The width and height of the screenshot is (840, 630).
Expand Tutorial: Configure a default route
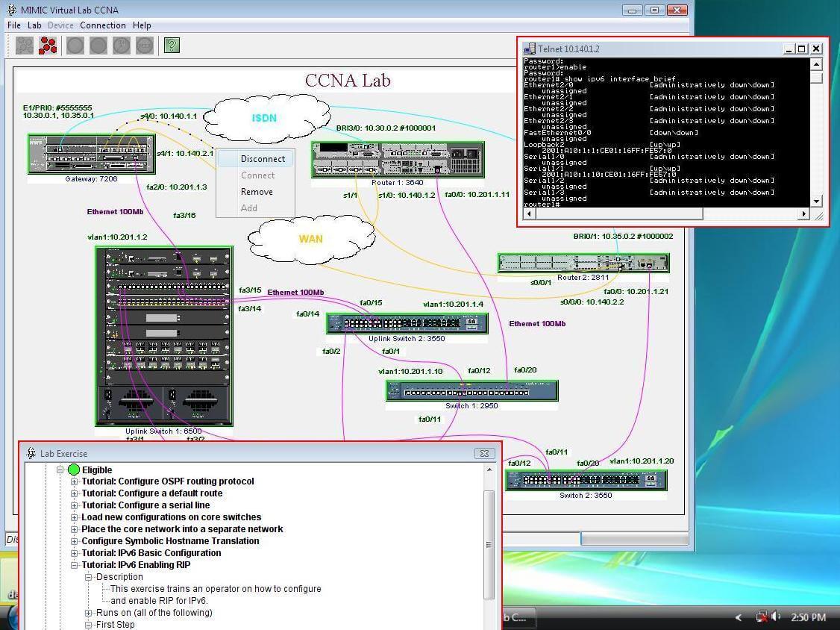(x=74, y=493)
